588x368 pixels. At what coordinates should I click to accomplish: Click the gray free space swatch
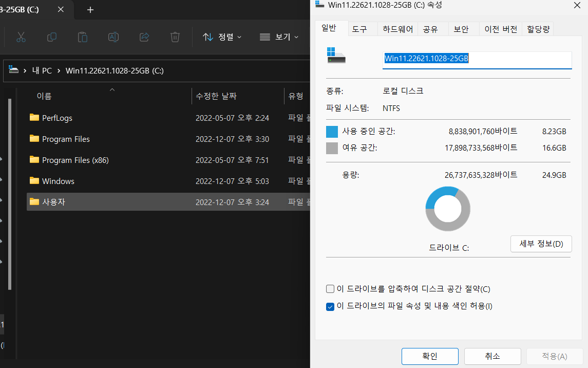(332, 148)
